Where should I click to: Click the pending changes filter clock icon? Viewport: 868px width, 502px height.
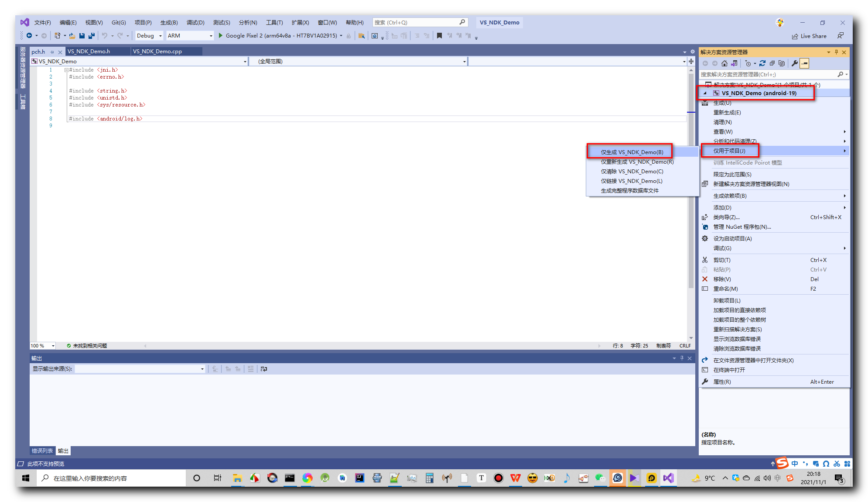[x=748, y=63]
